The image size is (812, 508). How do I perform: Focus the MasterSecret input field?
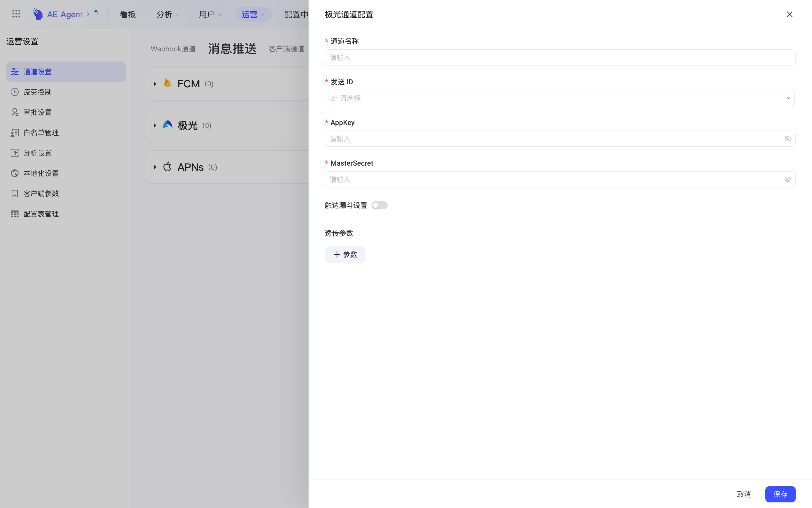pyautogui.click(x=560, y=179)
